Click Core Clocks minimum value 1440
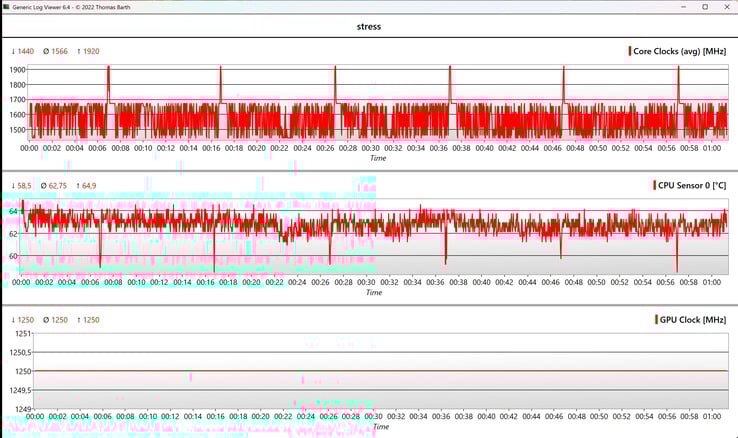738x438 pixels. click(23, 51)
